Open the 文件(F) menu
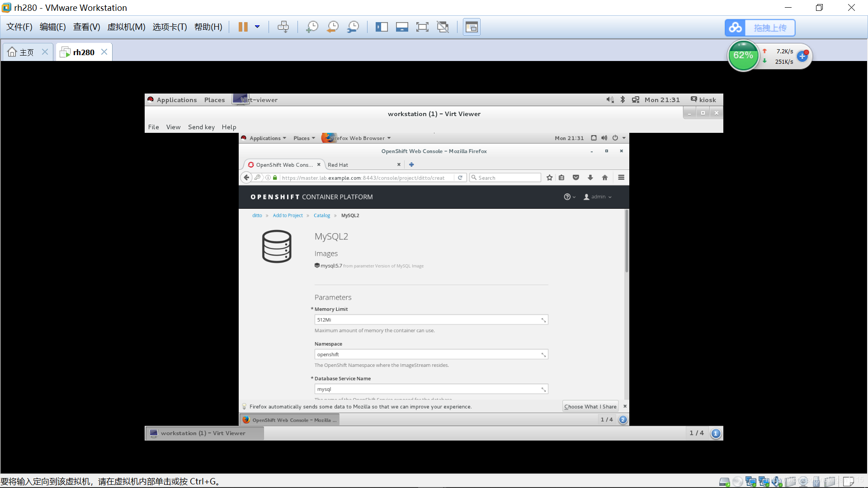 pos(19,27)
